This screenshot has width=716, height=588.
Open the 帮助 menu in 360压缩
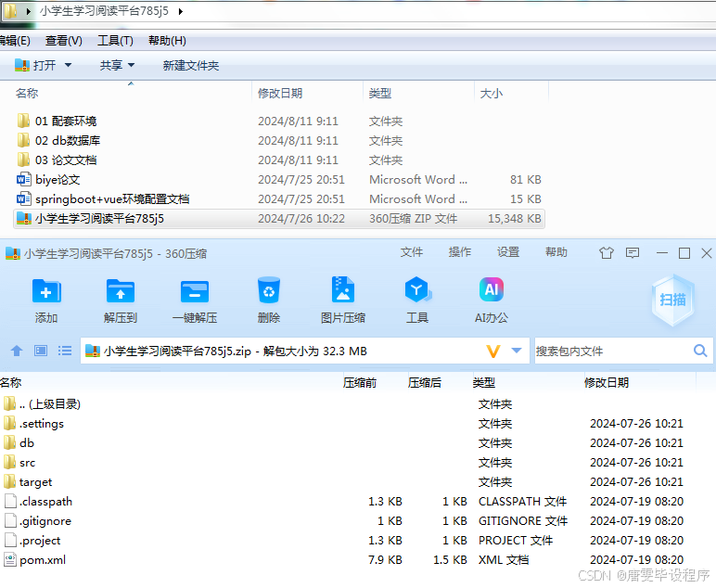click(x=556, y=252)
